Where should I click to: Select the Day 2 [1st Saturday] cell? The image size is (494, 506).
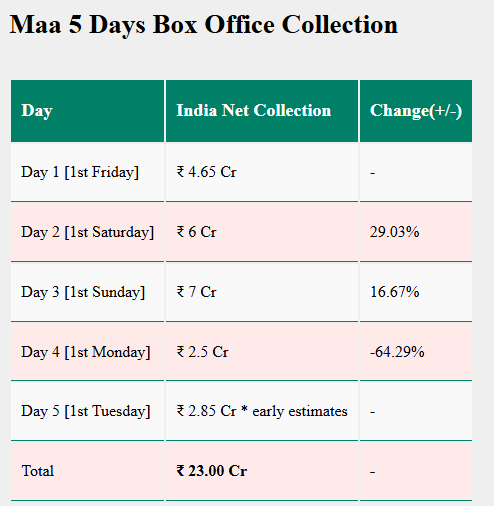coord(87,232)
